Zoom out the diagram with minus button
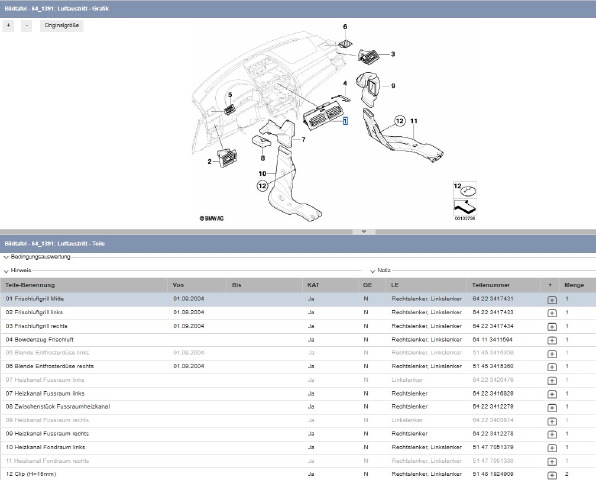 point(26,25)
